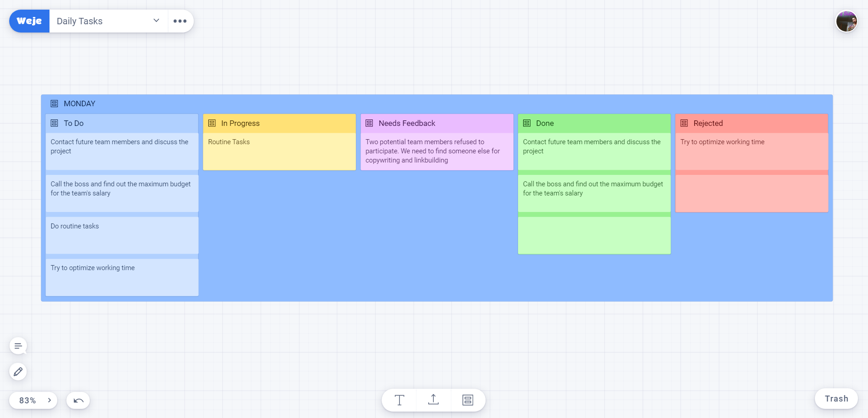Select the Routine Tasks card in In Progress
Image resolution: width=868 pixels, height=418 pixels.
(x=279, y=152)
